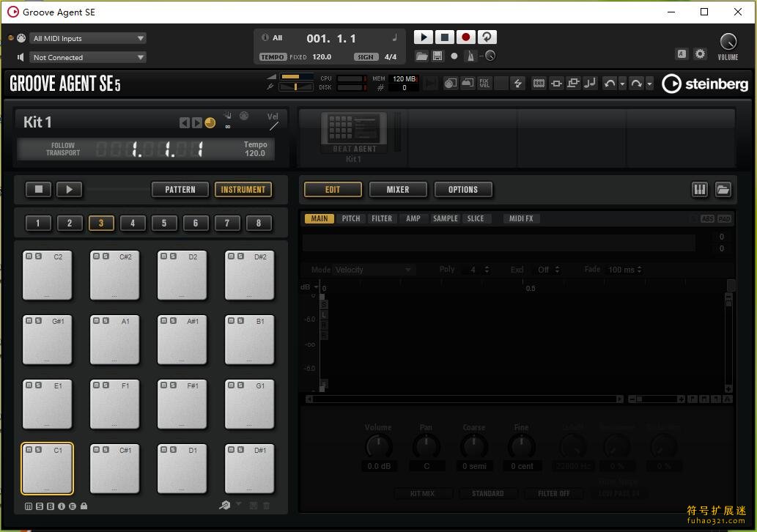Adjust the main VOLUME knob
Screen dimensions: 757x532
(x=728, y=42)
